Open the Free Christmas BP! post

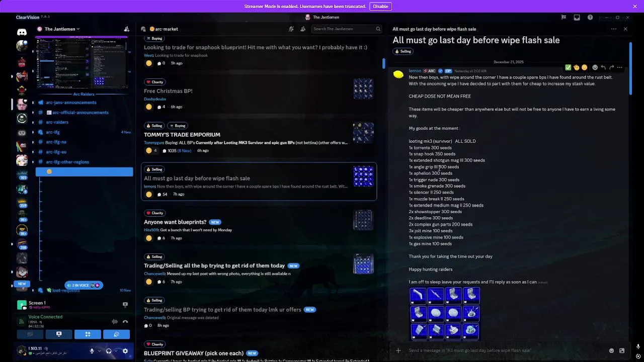pos(168,91)
